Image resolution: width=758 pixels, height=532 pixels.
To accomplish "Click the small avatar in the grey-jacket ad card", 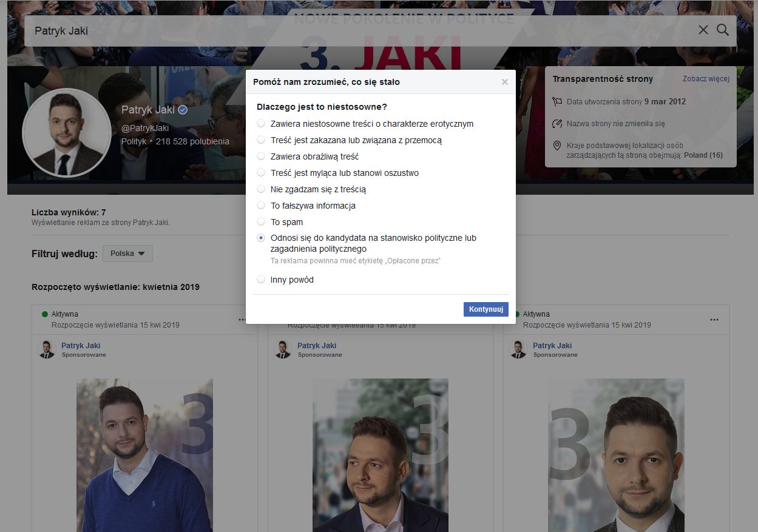I will [518, 349].
